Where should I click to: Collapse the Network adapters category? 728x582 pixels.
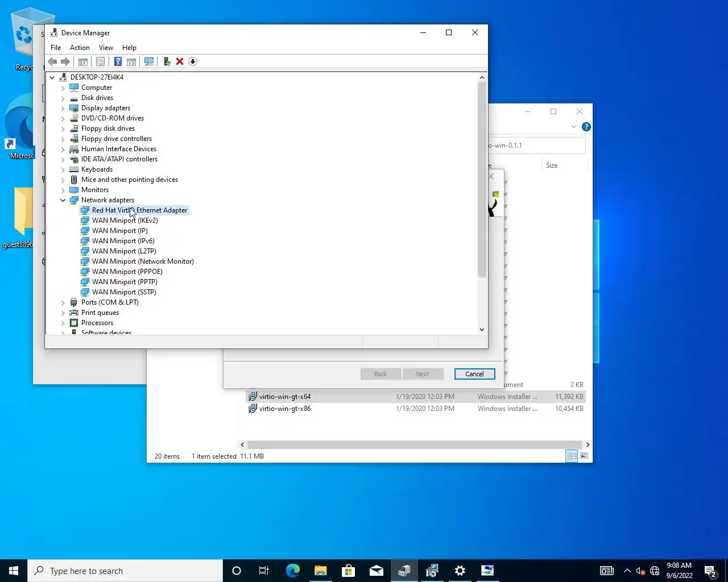pos(63,200)
